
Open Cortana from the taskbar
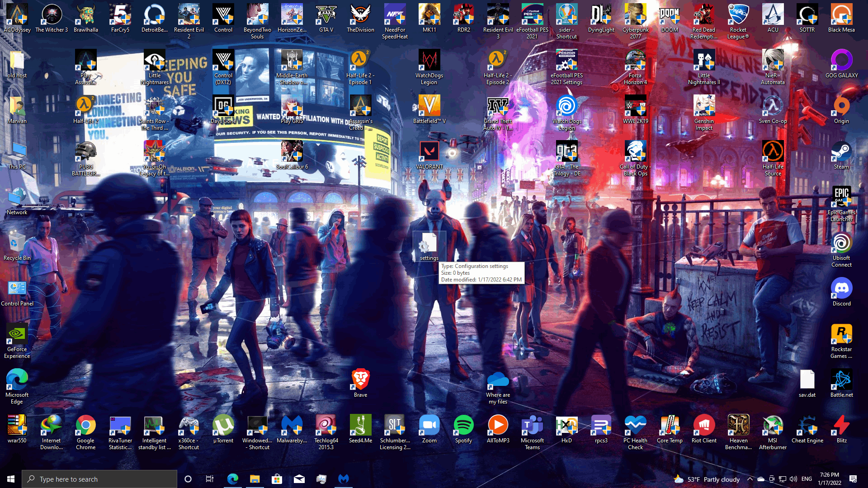(x=188, y=479)
